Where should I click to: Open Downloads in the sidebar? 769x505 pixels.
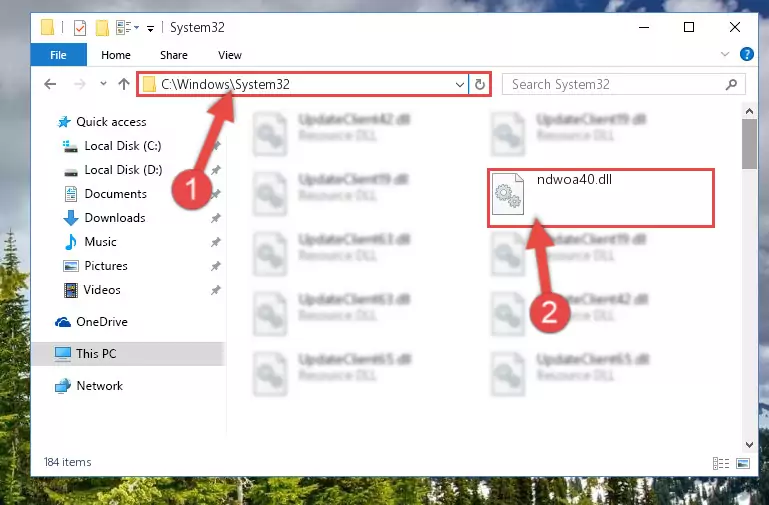[x=115, y=218]
